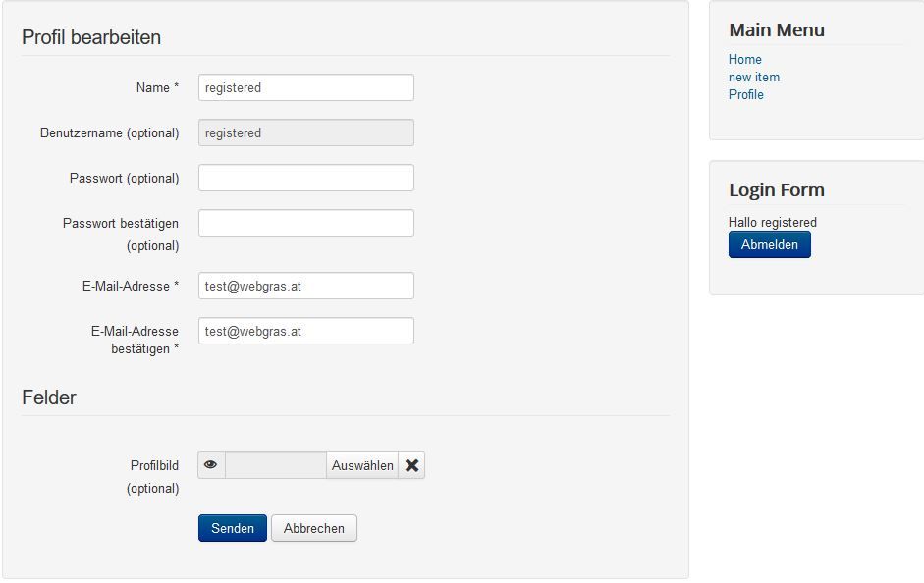Viewport: 924px width, 583px height.
Task: Submit the profile with Senden
Action: click(232, 528)
